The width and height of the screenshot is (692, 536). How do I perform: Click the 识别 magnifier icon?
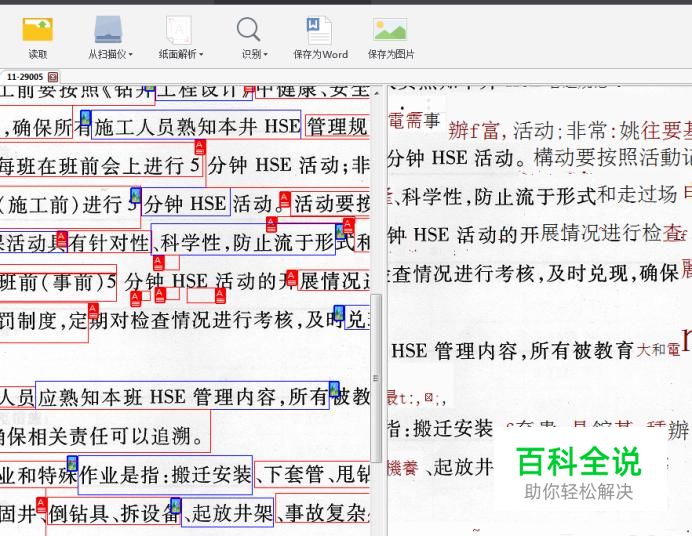[x=248, y=30]
